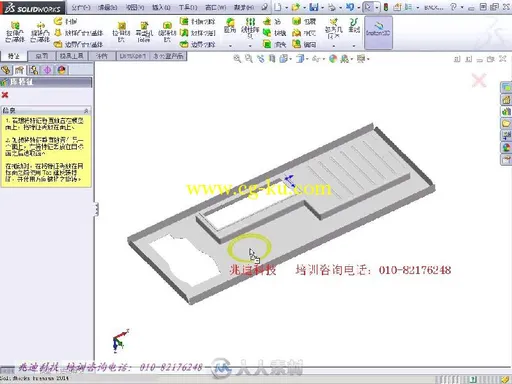
Task: Click the Zoom to Area icon
Action: pos(249,59)
